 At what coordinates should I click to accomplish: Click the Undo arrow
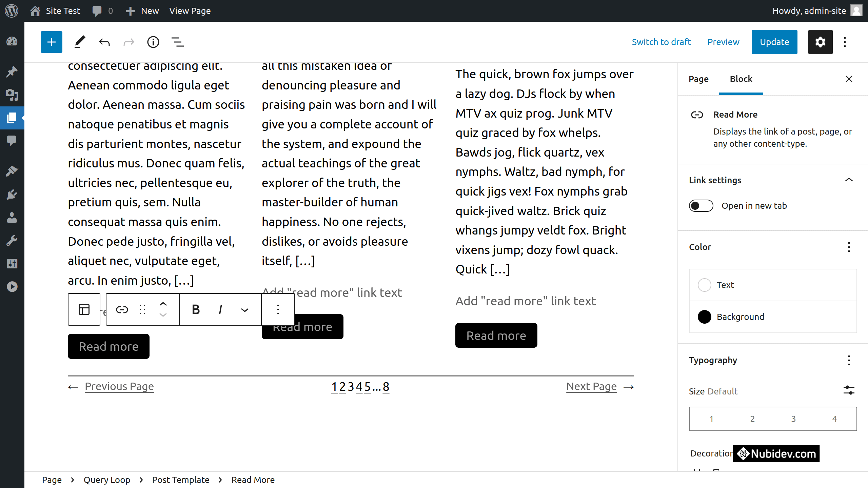point(104,42)
